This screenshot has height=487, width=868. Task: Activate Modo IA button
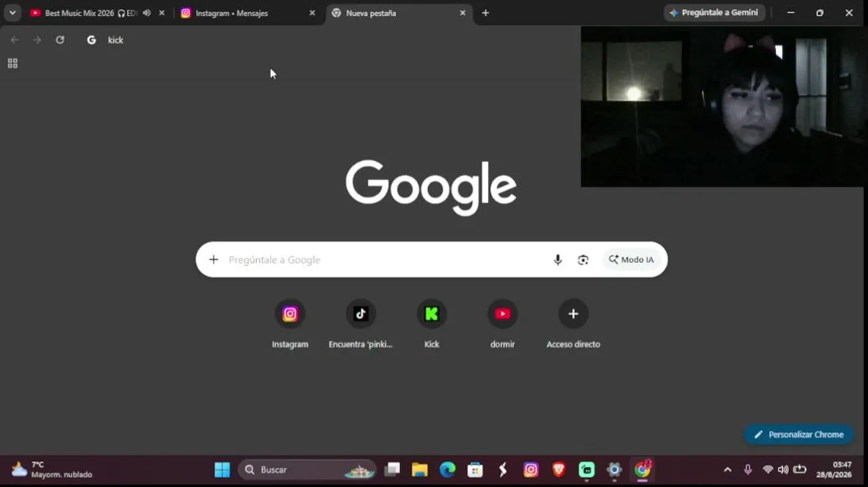(x=631, y=260)
